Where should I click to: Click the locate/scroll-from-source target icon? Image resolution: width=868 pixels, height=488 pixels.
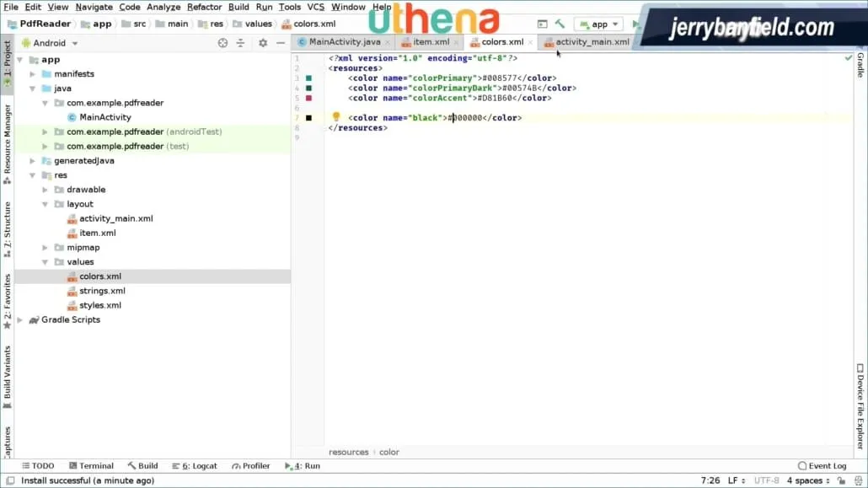click(x=222, y=43)
